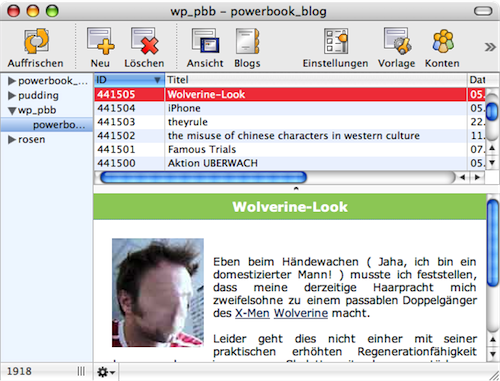Click the Löschen delete icon
The image size is (500, 381).
(x=144, y=41)
